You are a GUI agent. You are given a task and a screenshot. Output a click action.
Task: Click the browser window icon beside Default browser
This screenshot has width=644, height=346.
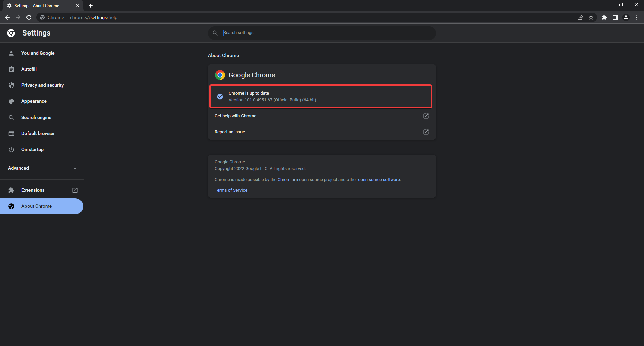[x=11, y=133]
